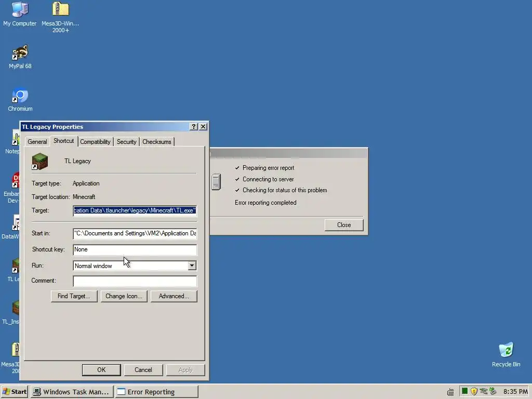Open the Checksums tab

click(x=157, y=142)
